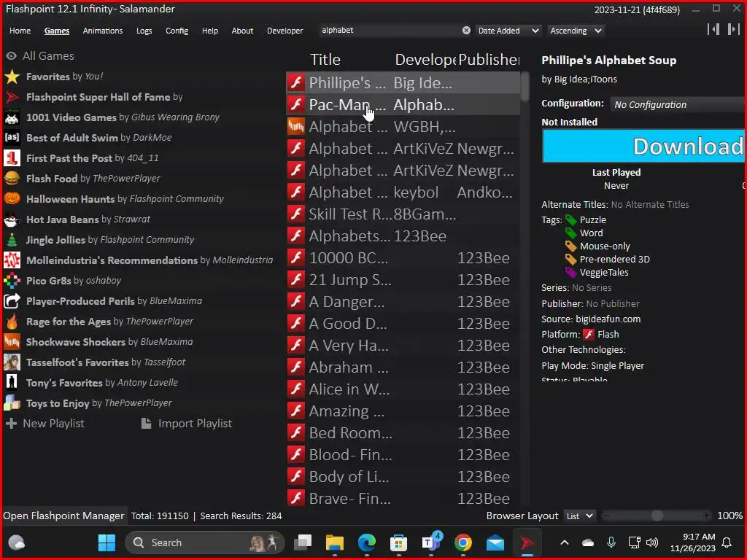Click Open Flashpoint Manager

[63, 516]
